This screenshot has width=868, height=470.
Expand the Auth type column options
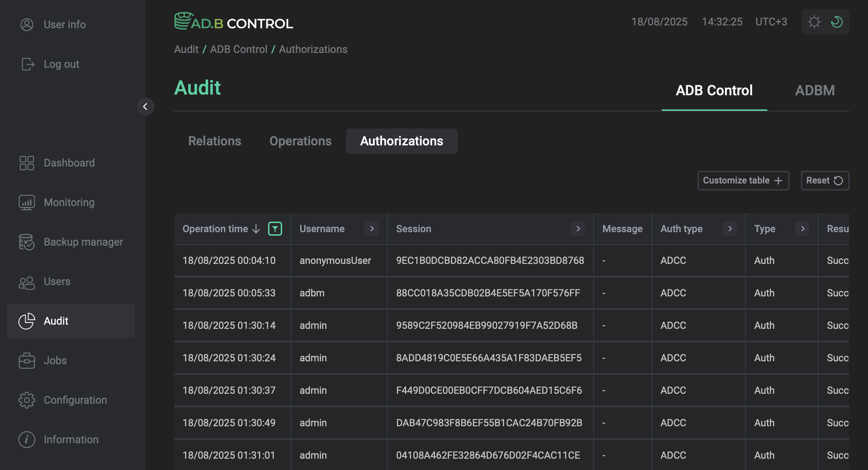730,229
